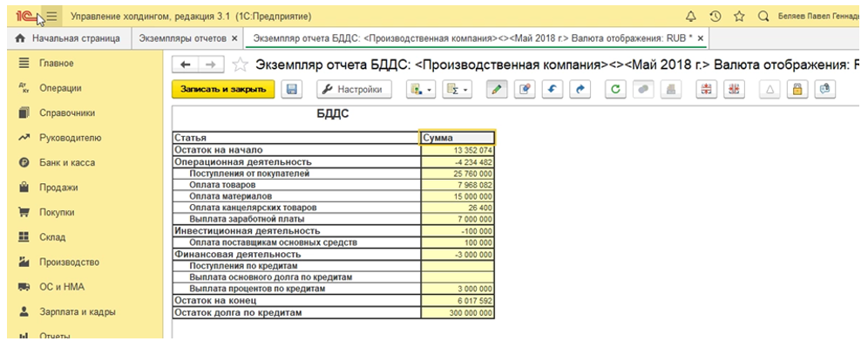Undo with blue back arrow

coord(552,89)
